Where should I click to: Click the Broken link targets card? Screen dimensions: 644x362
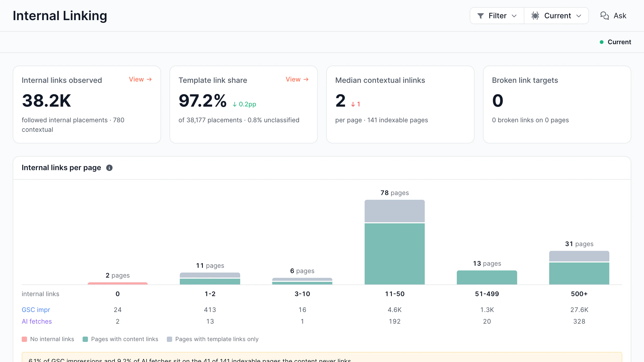click(557, 105)
